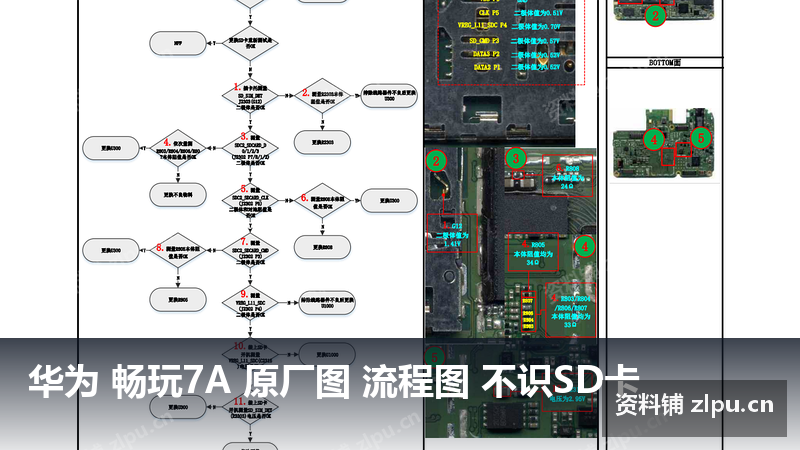The width and height of the screenshot is (800, 450).
Task: Click flowchart step 2 J2303 decision diamond
Action: (322, 95)
